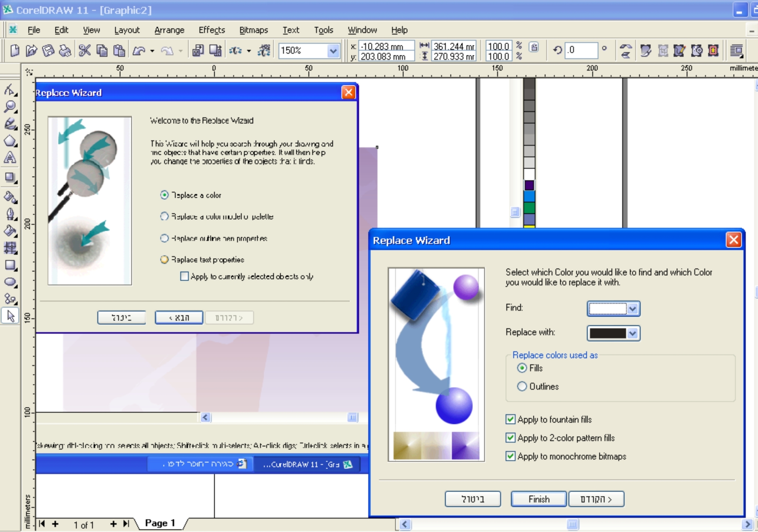The width and height of the screenshot is (758, 532).
Task: Open the Effects menu
Action: click(x=212, y=30)
